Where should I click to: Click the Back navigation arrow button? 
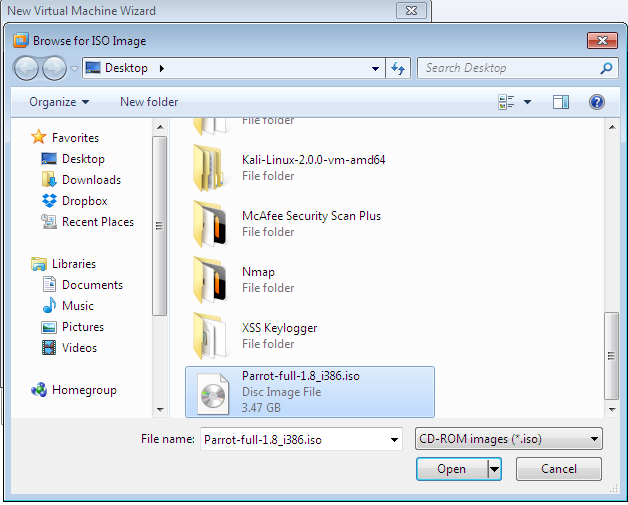pos(26,68)
